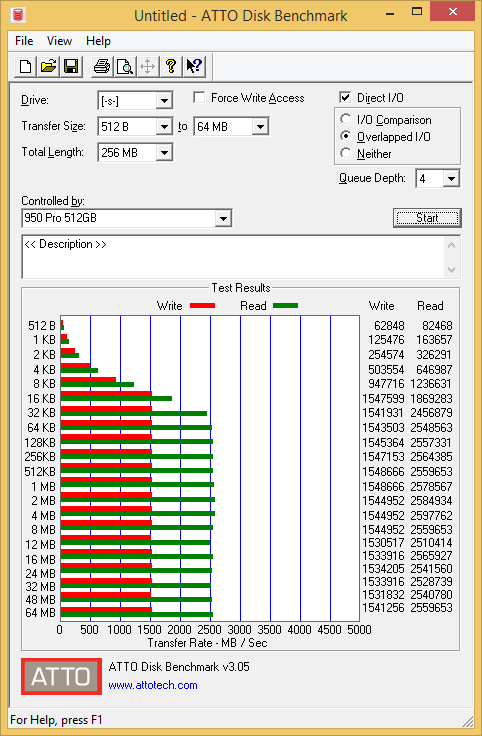Screen dimensions: 482x736
Task: Open the 64 MB transfer size dropdown
Action: coord(260,127)
